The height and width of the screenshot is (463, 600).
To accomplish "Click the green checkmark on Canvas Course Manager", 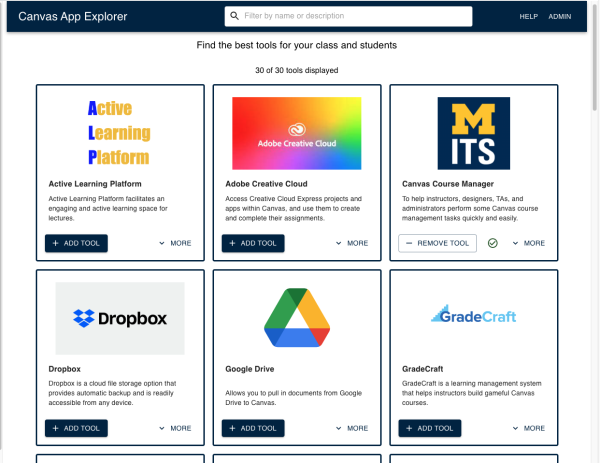I will click(x=492, y=243).
